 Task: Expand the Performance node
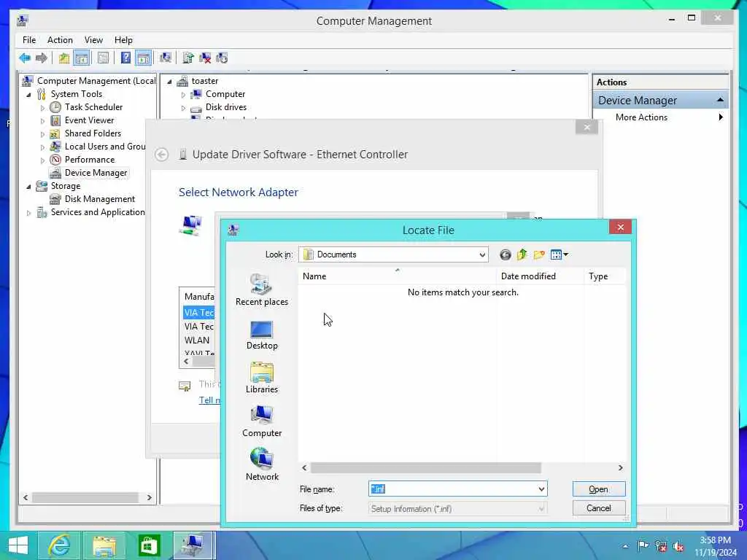(x=42, y=160)
